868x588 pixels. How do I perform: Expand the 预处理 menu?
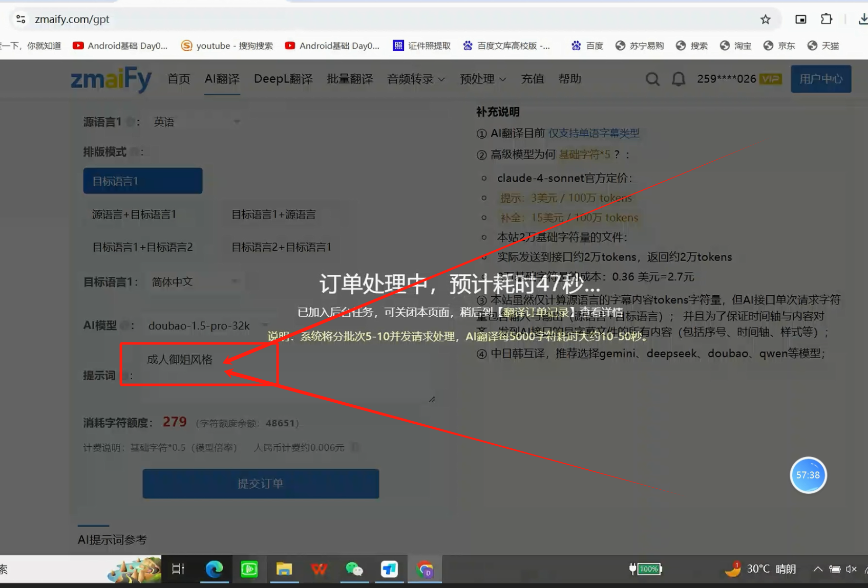click(x=483, y=79)
